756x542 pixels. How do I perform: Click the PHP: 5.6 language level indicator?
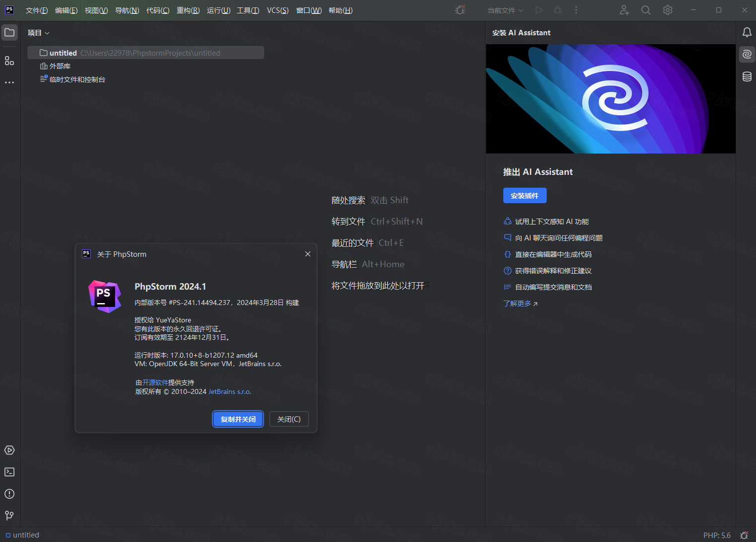point(717,535)
